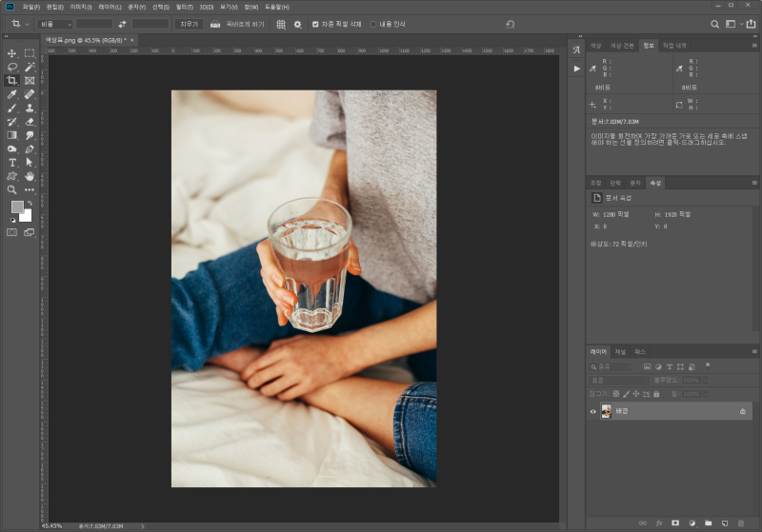Switch to the '채널' tab
The width and height of the screenshot is (762, 532).
point(620,352)
